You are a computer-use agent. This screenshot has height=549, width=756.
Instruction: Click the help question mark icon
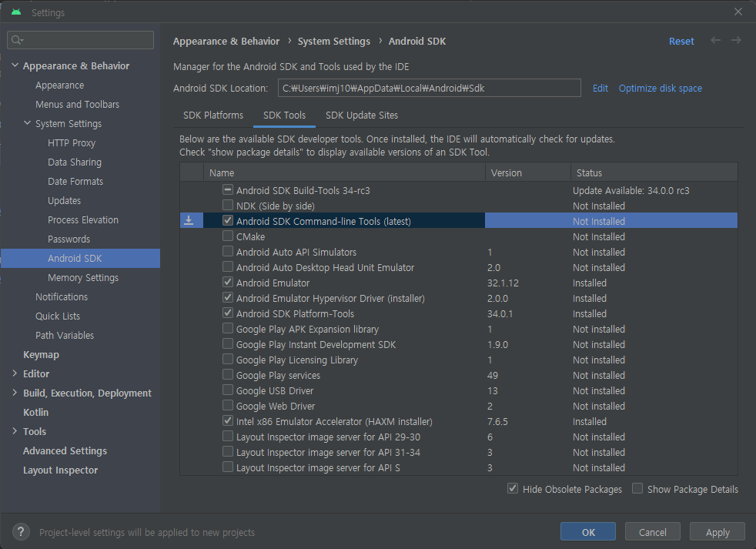coord(21,531)
